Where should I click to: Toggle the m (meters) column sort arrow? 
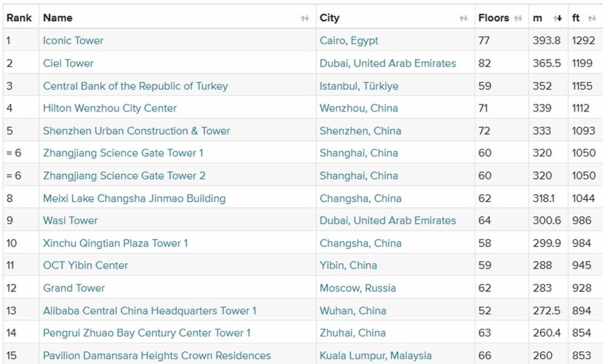point(558,18)
